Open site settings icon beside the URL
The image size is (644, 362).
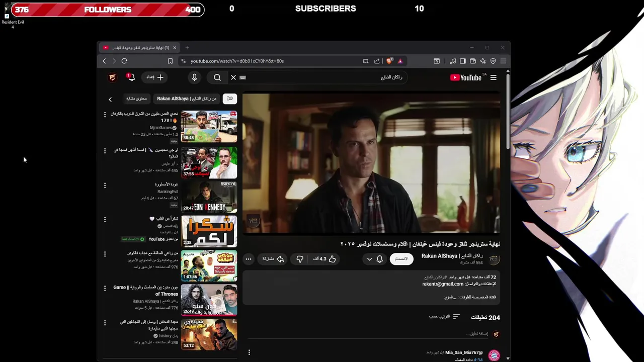coord(183,61)
